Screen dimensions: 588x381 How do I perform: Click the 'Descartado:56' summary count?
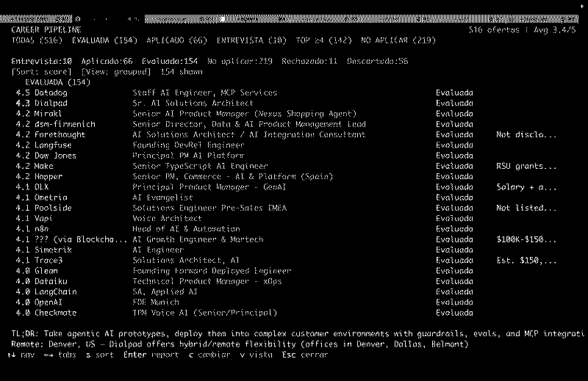coord(377,61)
